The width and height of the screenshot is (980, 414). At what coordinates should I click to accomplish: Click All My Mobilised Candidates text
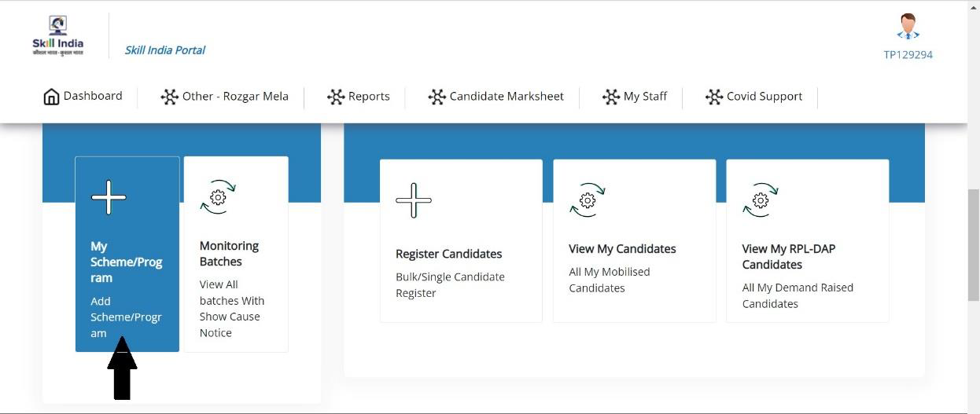610,280
